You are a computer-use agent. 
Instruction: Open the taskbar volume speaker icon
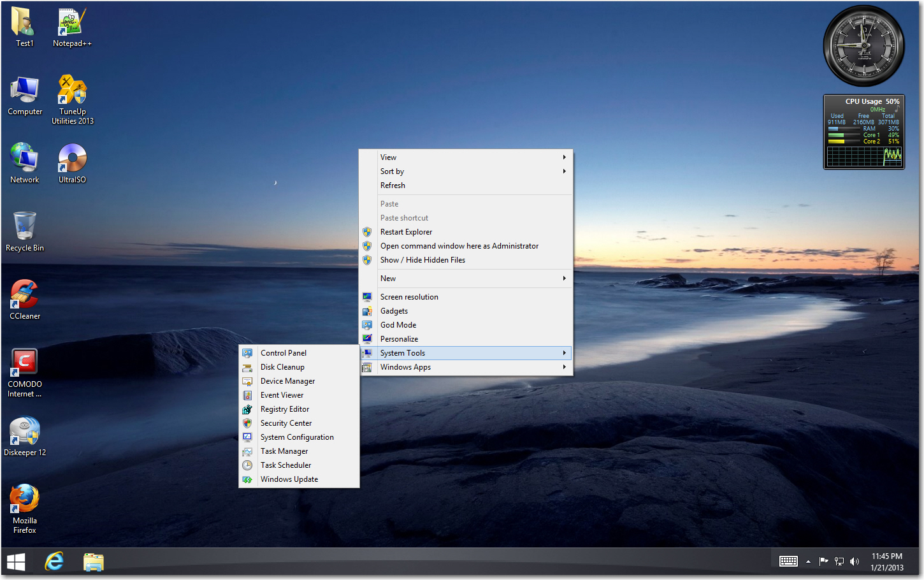(x=855, y=562)
